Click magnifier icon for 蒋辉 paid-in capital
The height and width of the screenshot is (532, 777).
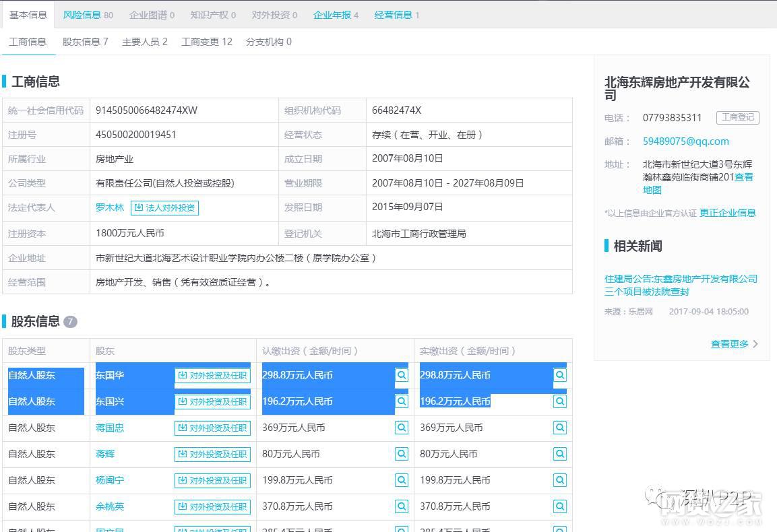(559, 454)
